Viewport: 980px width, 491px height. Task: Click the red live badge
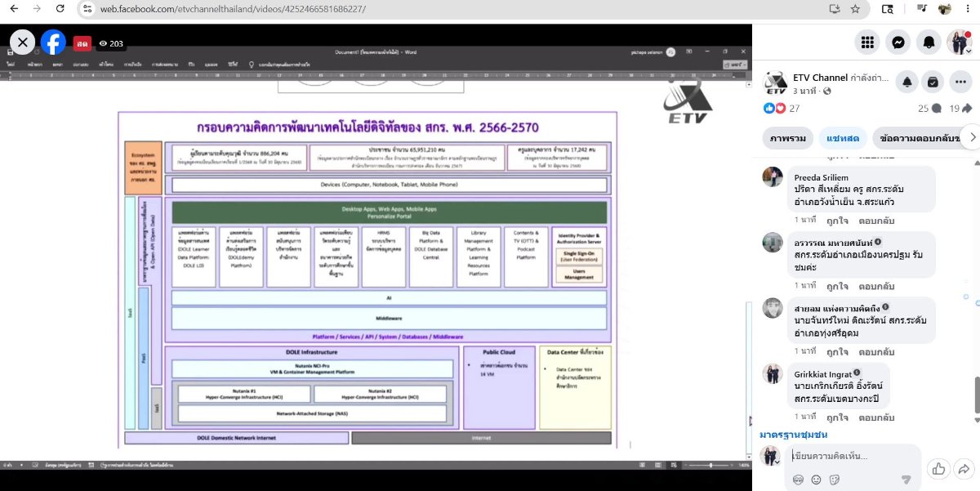click(82, 43)
